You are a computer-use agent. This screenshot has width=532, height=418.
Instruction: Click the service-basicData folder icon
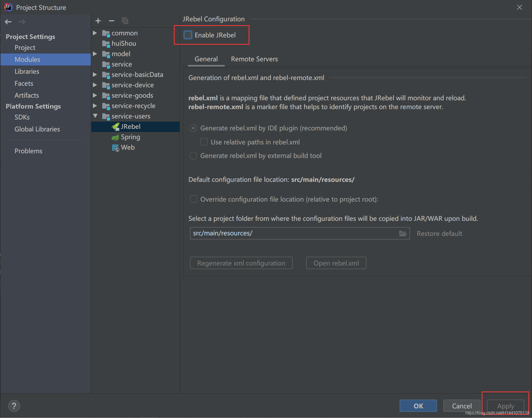point(106,75)
